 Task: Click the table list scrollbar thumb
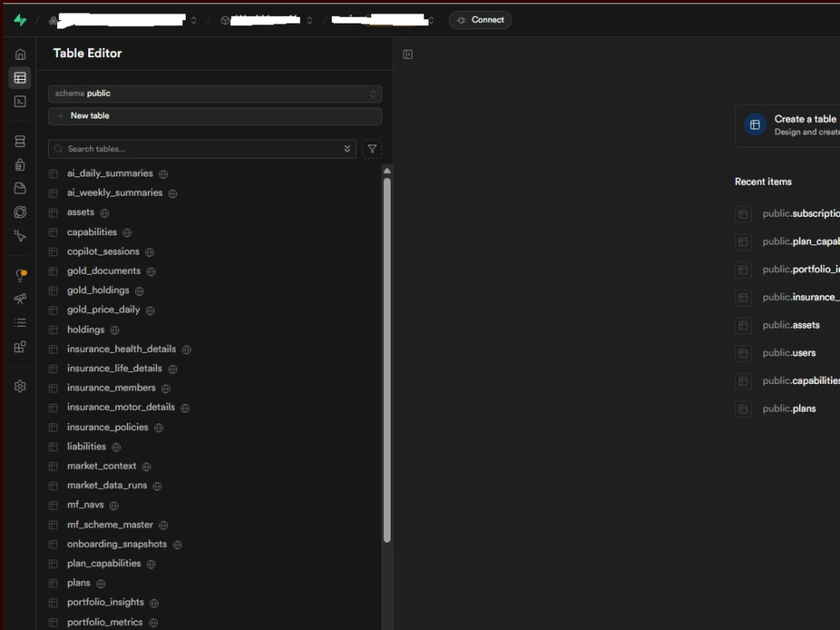pyautogui.click(x=386, y=360)
